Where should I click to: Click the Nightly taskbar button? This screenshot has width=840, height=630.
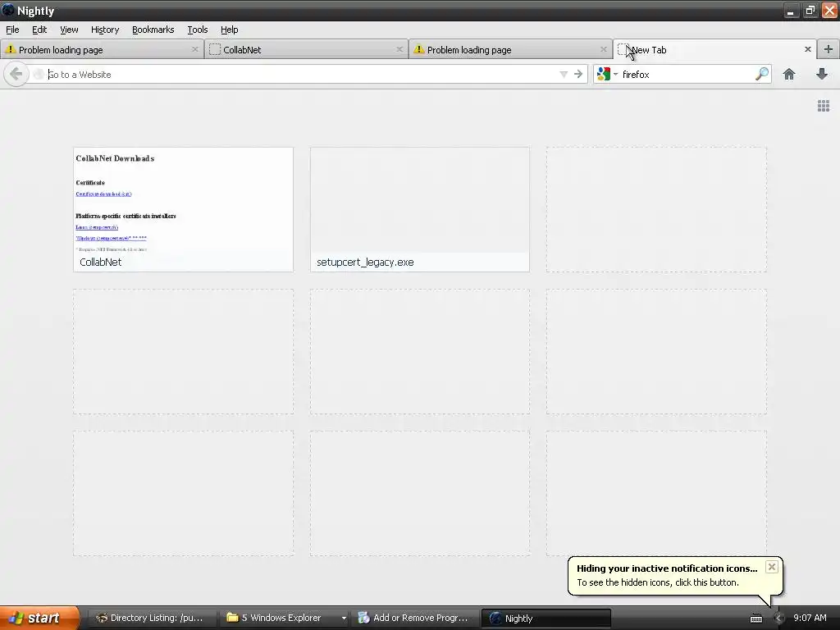(x=546, y=618)
